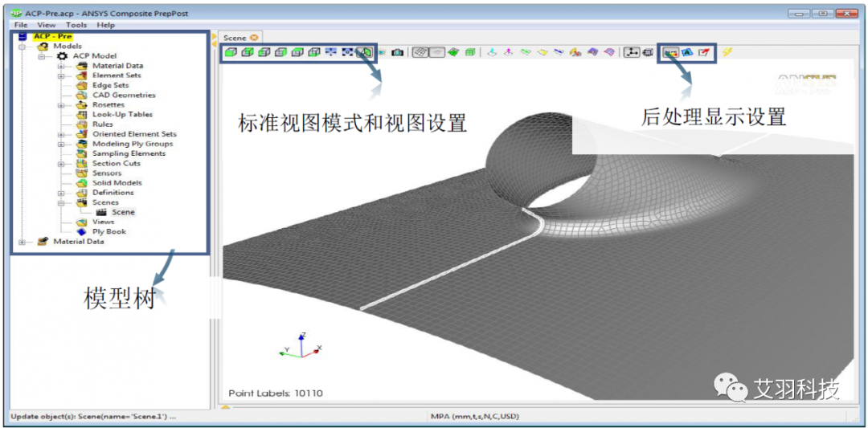This screenshot has height=428, width=868.
Task: Select the highlighted ACP - Pre root node
Action: (52, 36)
